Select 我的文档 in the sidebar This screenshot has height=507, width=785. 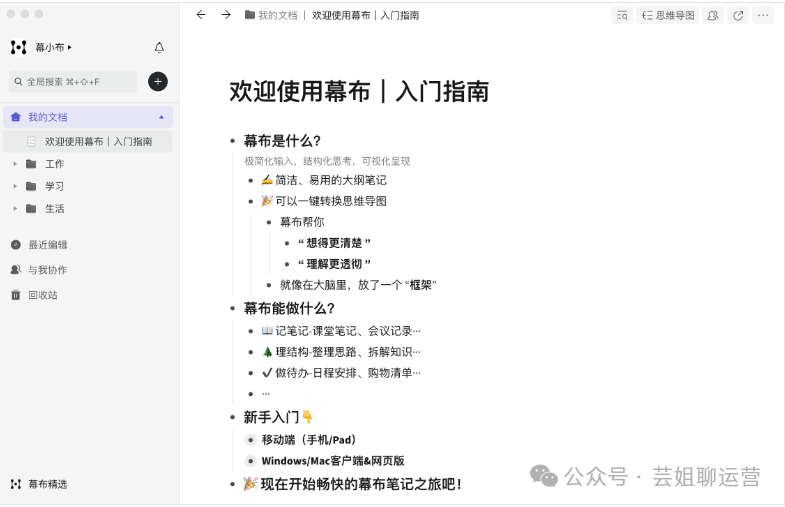88,117
